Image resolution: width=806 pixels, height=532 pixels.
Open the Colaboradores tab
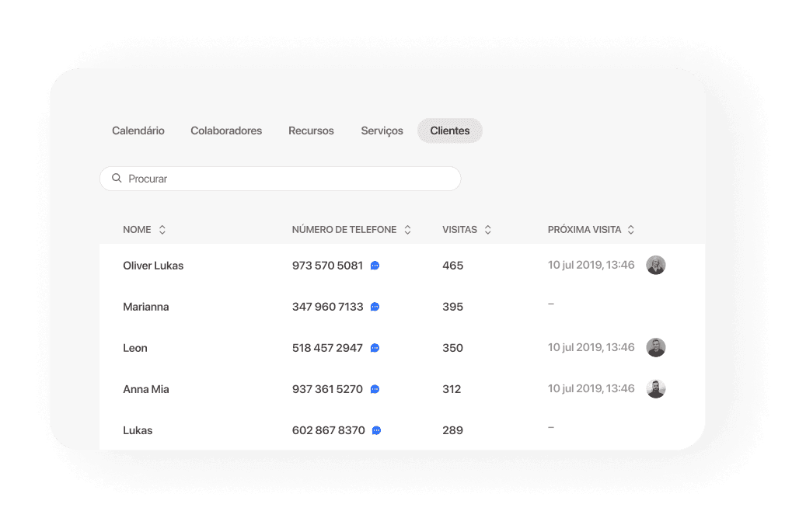(226, 130)
